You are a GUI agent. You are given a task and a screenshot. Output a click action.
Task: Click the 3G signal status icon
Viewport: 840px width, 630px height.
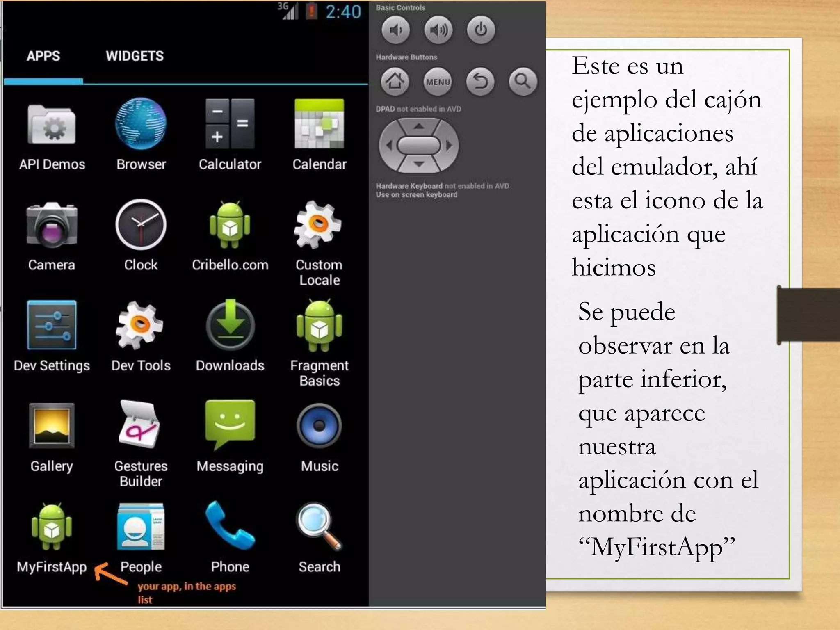click(288, 11)
